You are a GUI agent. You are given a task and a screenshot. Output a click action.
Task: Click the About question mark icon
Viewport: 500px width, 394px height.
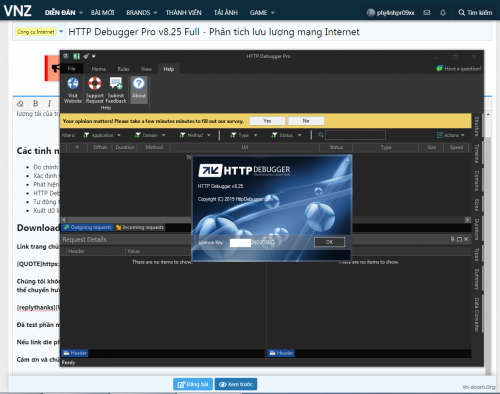pos(139,83)
